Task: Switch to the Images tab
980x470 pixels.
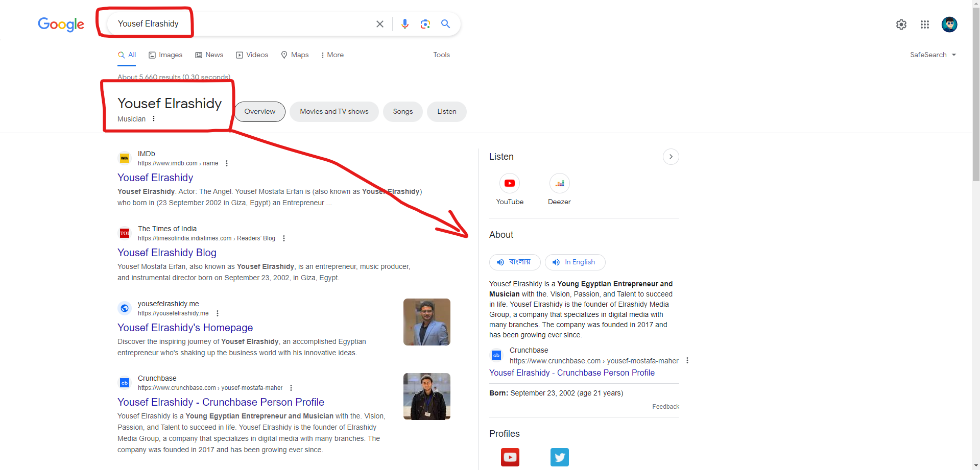Action: click(x=165, y=55)
